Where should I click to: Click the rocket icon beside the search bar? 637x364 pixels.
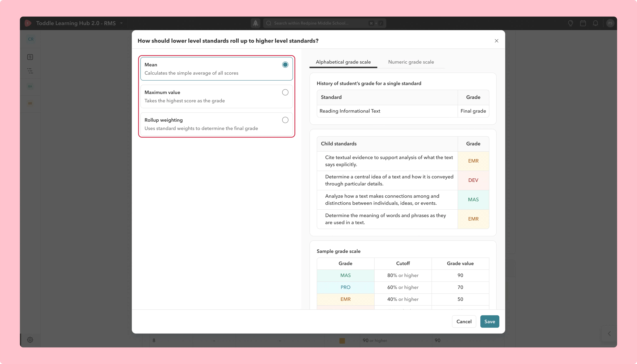[x=255, y=23]
